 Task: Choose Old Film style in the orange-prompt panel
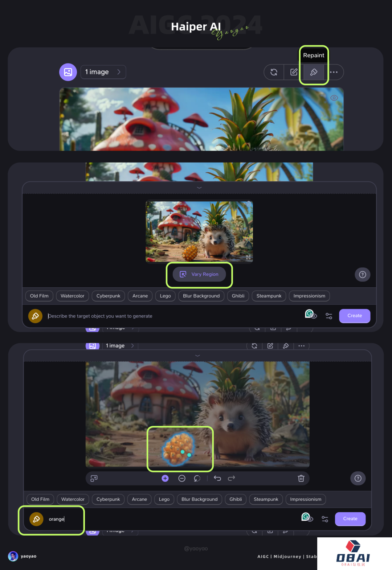(x=40, y=499)
